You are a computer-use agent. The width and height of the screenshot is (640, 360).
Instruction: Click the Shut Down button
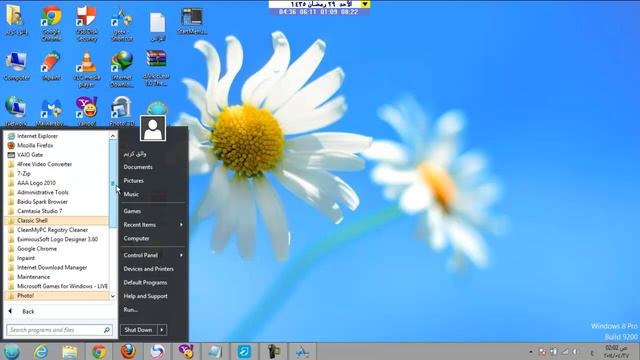pos(139,330)
